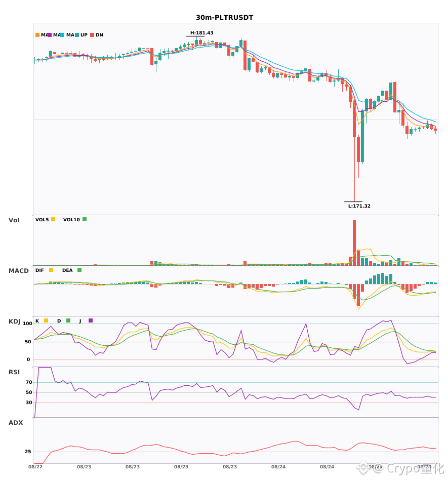The image size is (448, 481).
Task: Select the RSI panel label
Action: (14, 372)
